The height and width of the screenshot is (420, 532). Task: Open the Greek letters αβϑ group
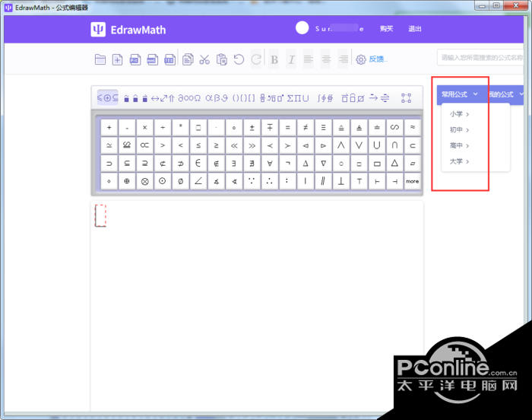(217, 98)
